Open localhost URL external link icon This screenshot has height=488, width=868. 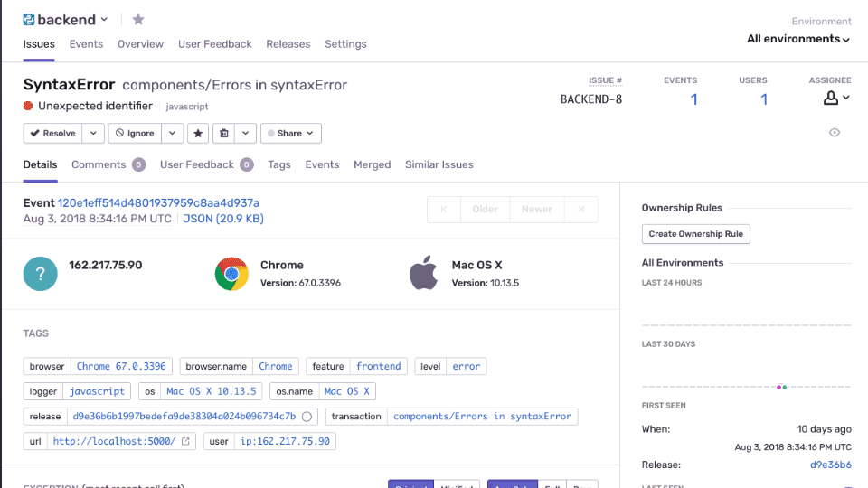pos(185,441)
